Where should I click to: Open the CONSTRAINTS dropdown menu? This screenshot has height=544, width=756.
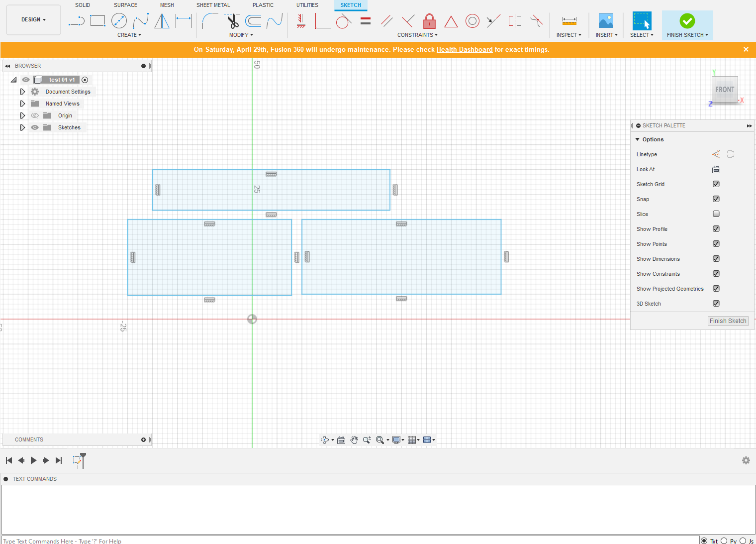417,35
